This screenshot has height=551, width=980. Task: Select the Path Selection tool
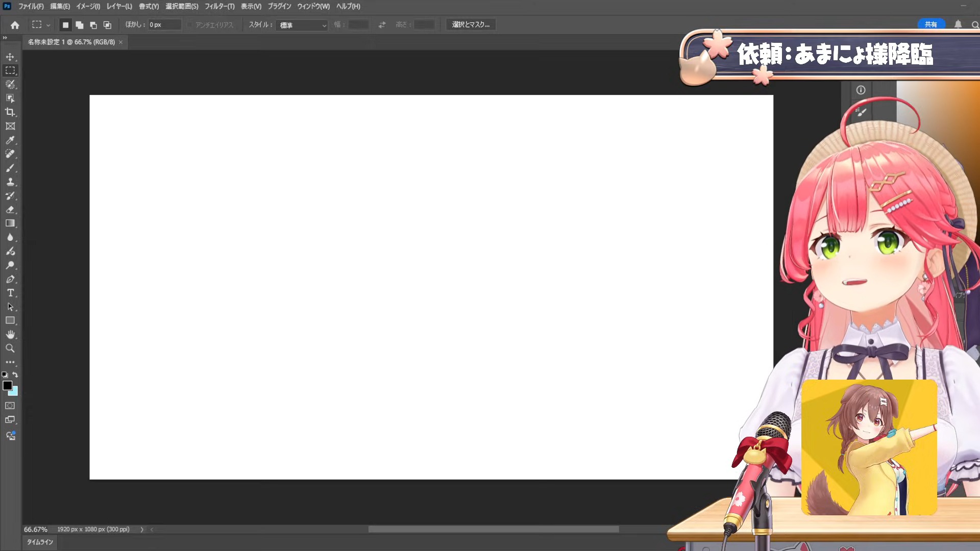pyautogui.click(x=10, y=307)
